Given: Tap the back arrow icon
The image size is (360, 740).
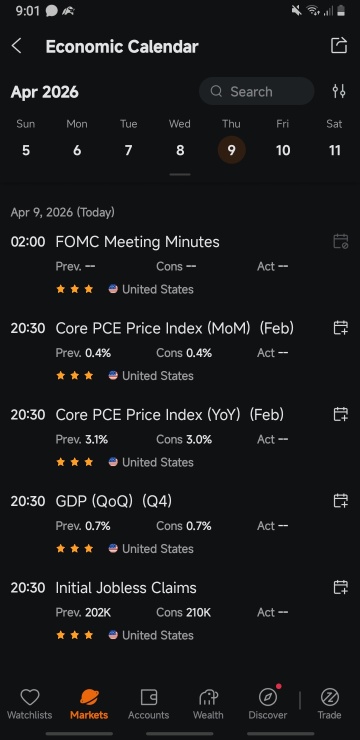Looking at the screenshot, I should (17, 46).
